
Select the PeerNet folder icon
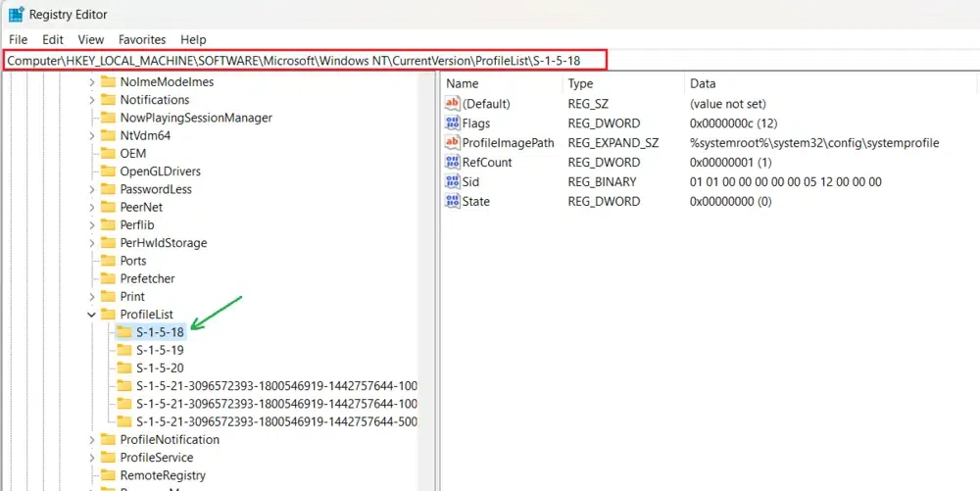[108, 207]
